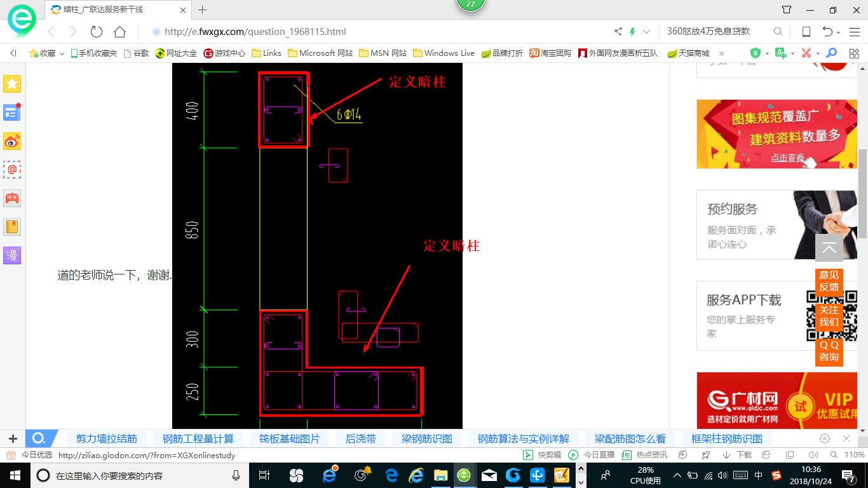Click the skin shirt icon in title bar
The width and height of the screenshot is (868, 488).
pos(787,10)
